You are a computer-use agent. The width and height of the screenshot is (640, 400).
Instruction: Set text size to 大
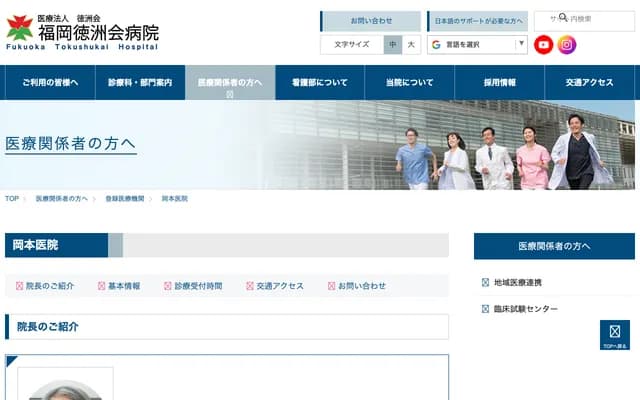411,44
